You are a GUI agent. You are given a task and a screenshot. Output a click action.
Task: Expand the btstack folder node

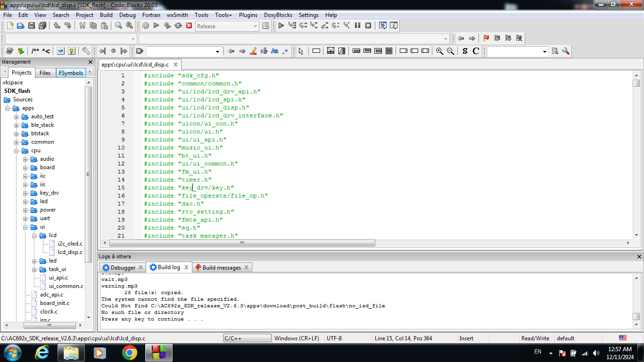click(17, 133)
